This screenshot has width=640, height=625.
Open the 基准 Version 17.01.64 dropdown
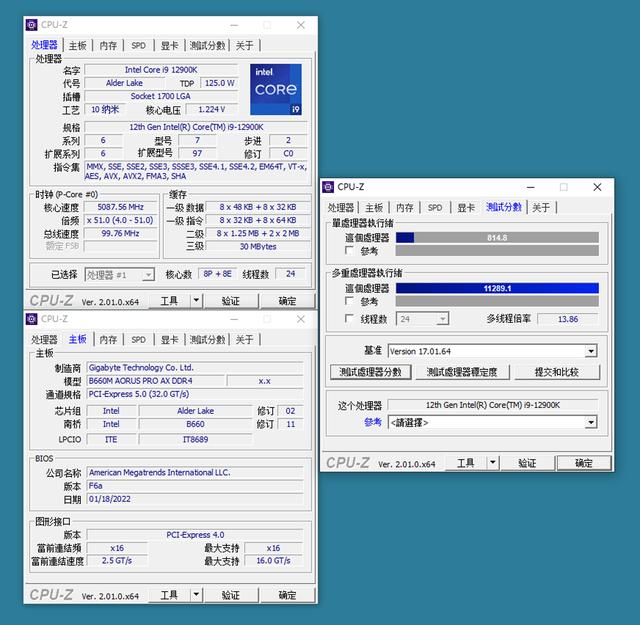pyautogui.click(x=591, y=351)
